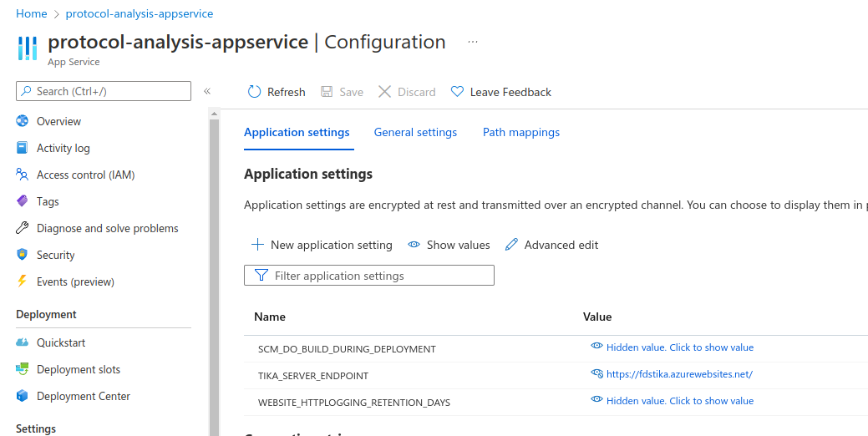Open Overview in the sidebar
The image size is (868, 436).
(x=58, y=121)
